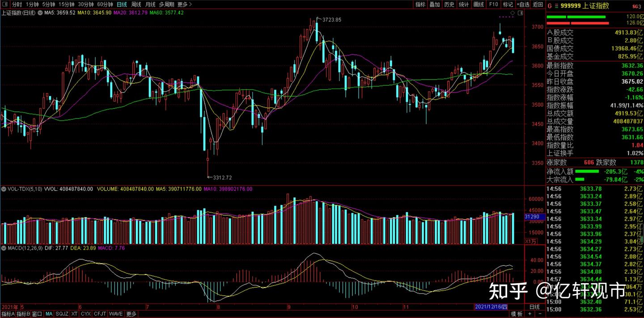Add index to 自选 watchlist
Screen dimensions: 644x318
coord(523,4)
